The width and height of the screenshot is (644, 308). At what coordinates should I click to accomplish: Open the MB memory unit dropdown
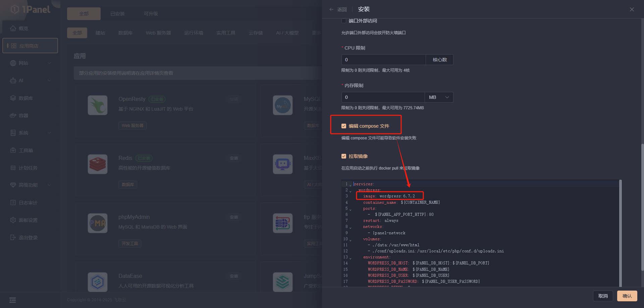point(439,97)
